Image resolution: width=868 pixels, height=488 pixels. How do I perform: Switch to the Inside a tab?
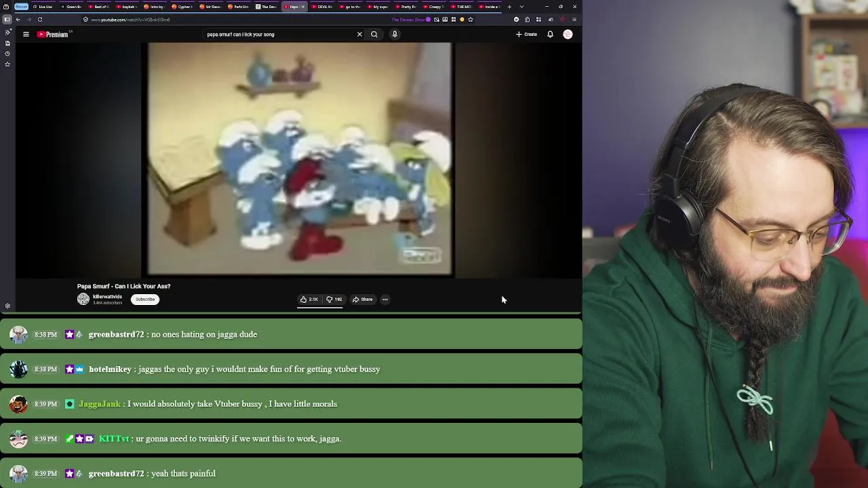(488, 7)
